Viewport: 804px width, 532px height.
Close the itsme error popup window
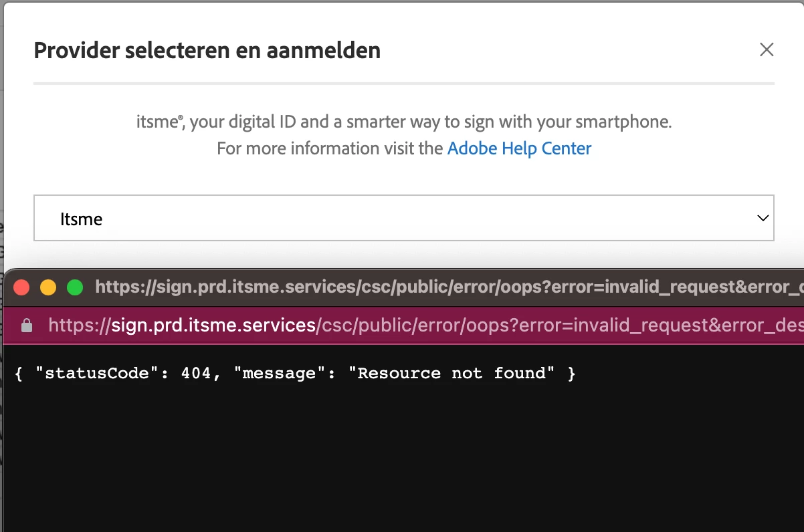pyautogui.click(x=22, y=287)
